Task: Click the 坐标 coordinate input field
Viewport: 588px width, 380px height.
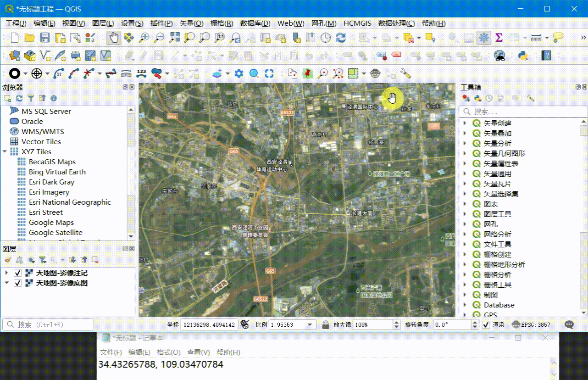Action: (209, 324)
